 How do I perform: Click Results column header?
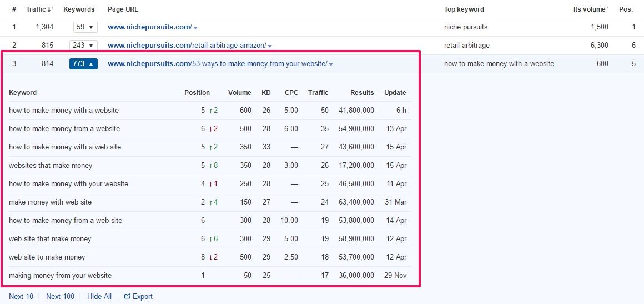pyautogui.click(x=362, y=93)
